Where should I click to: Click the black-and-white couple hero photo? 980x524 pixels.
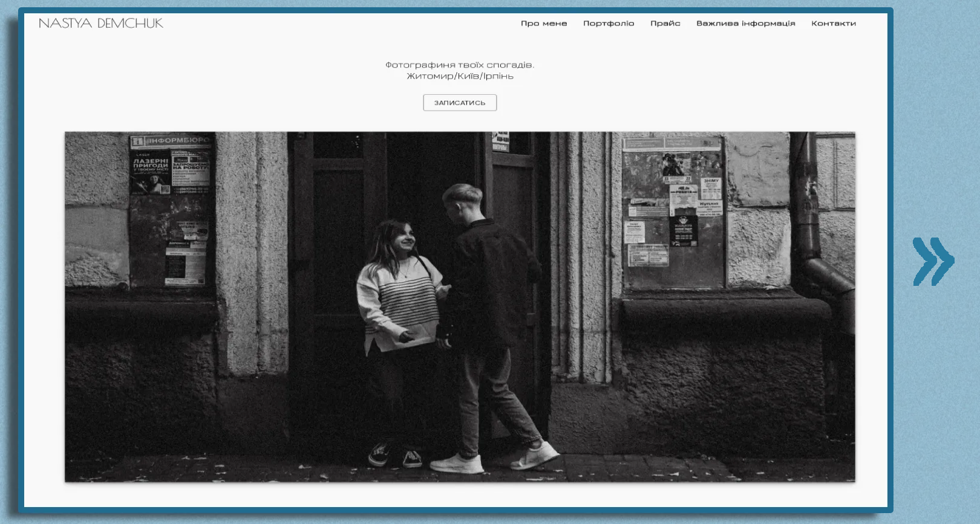click(460, 306)
